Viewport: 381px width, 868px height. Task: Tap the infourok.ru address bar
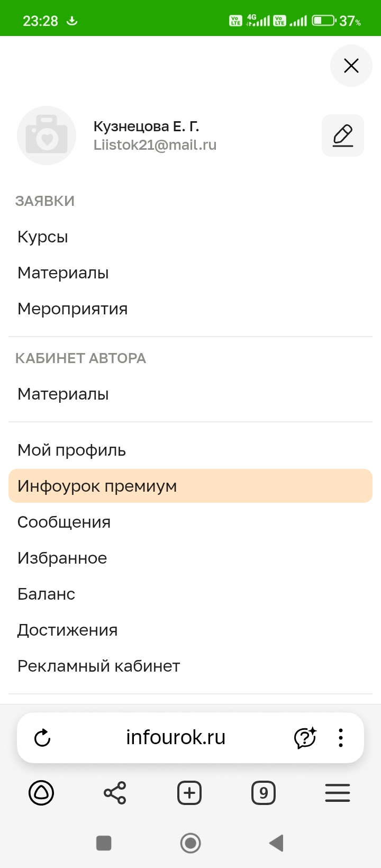click(x=176, y=738)
